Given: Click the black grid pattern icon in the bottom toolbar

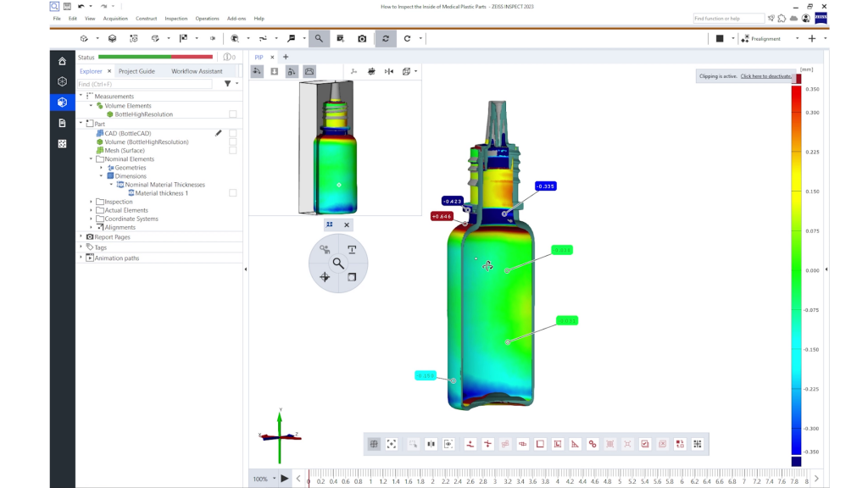Looking at the screenshot, I should tap(698, 444).
